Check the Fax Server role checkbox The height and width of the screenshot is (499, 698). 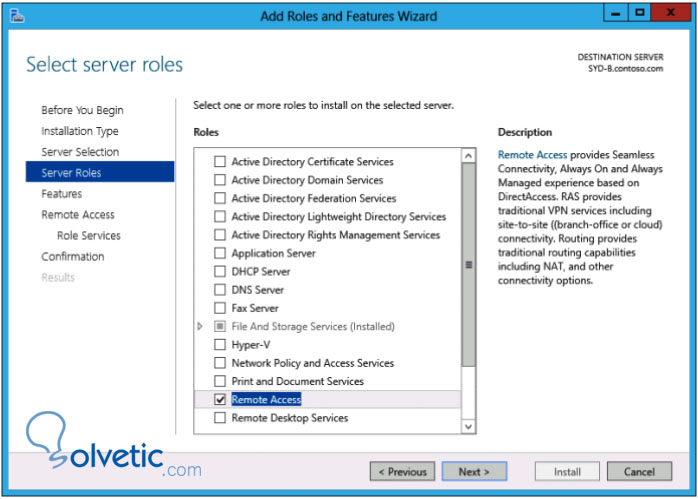point(220,308)
